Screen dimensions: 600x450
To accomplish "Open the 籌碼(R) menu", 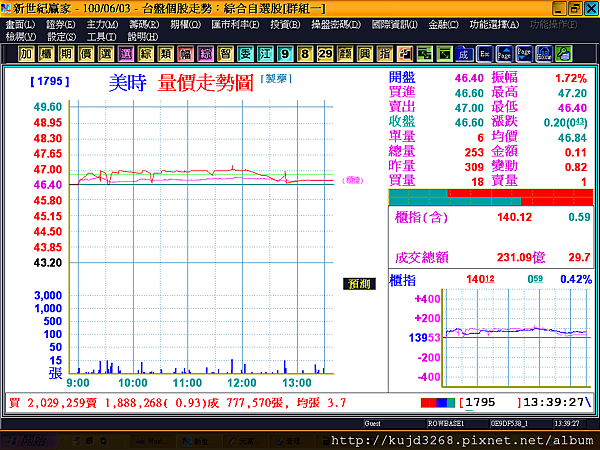I will point(144,25).
